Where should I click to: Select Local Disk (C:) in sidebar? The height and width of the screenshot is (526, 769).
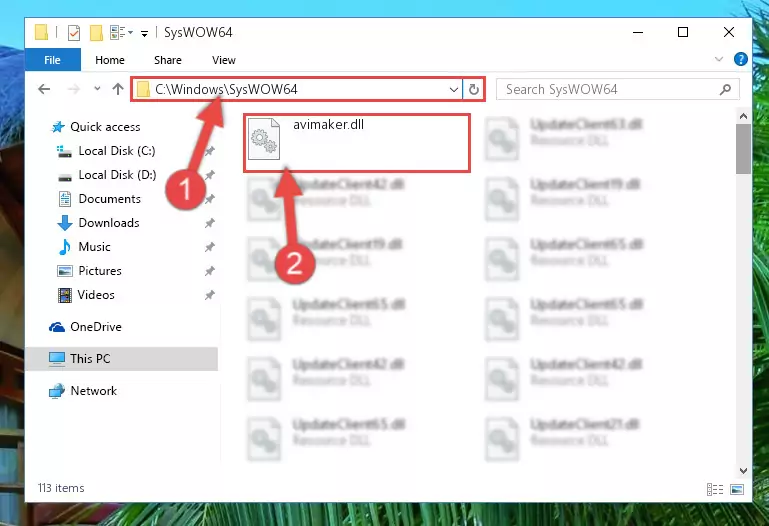(117, 151)
